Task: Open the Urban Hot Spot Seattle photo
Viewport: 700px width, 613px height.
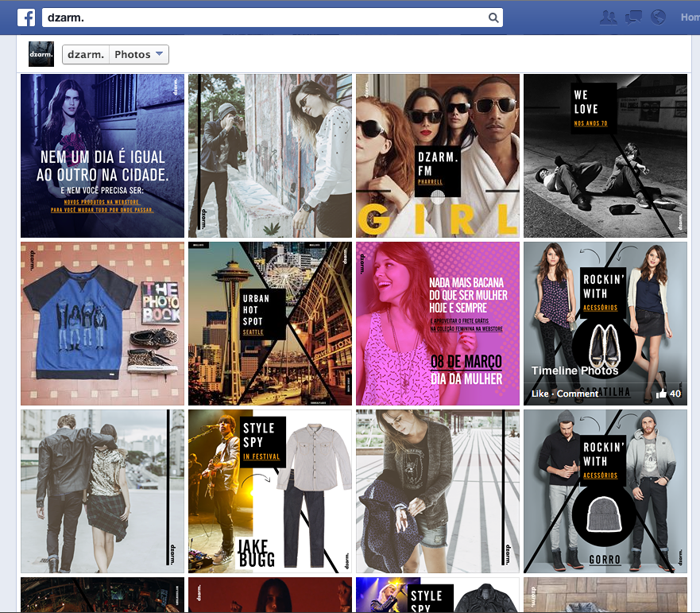Action: [270, 324]
